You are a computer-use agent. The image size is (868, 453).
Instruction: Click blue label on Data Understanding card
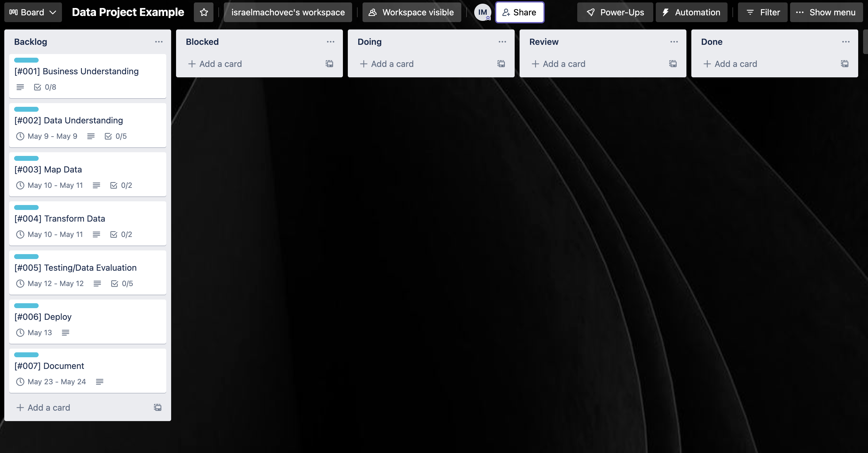pyautogui.click(x=26, y=109)
